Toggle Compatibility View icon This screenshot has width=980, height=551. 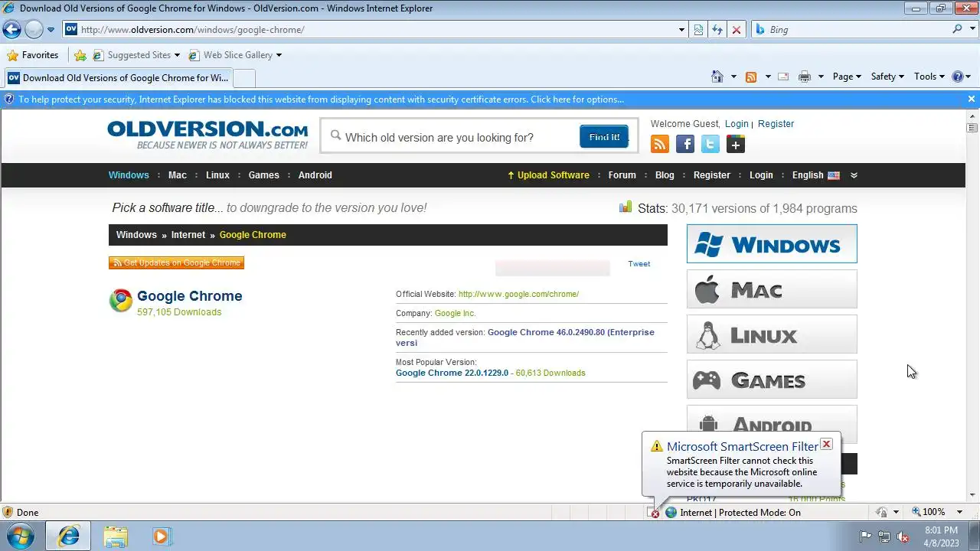698,30
